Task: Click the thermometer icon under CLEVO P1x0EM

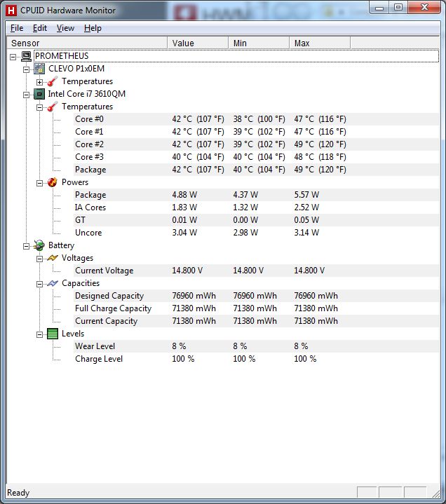Action: [x=53, y=81]
